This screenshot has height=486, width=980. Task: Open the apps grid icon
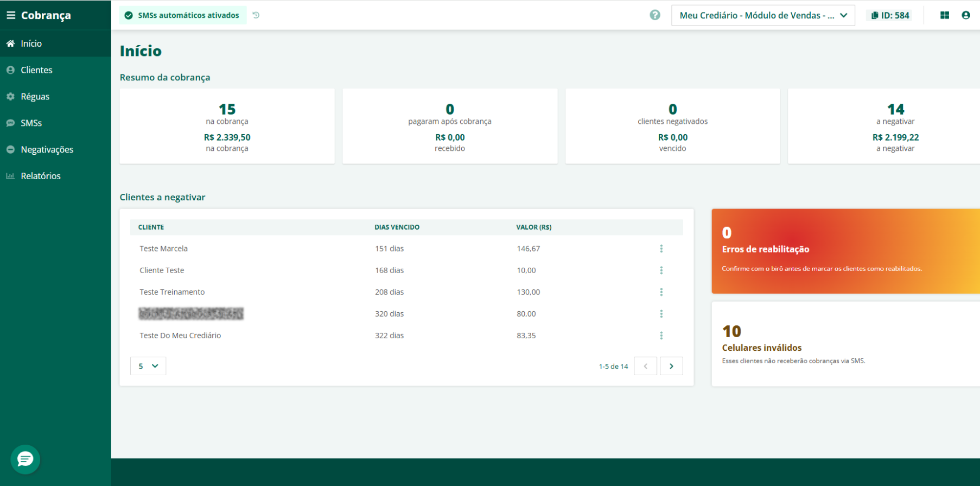click(945, 15)
